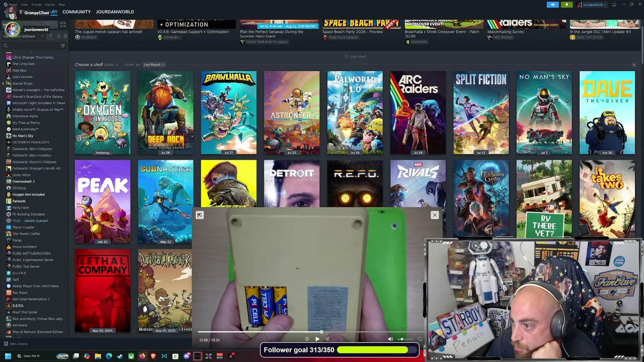Open the Brawlhalla game cover

coord(228,113)
